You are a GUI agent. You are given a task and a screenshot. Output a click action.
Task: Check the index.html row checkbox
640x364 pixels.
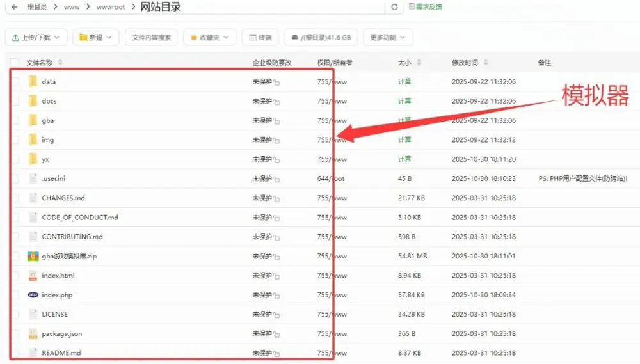click(15, 276)
